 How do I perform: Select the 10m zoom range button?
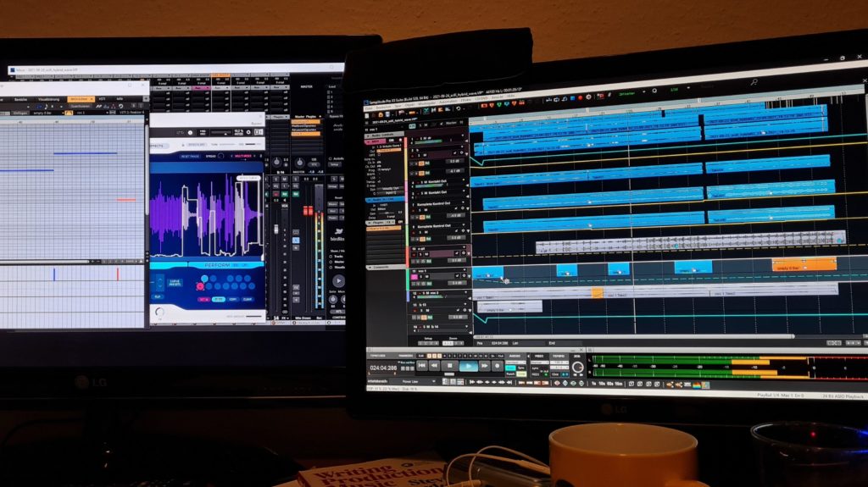618,384
